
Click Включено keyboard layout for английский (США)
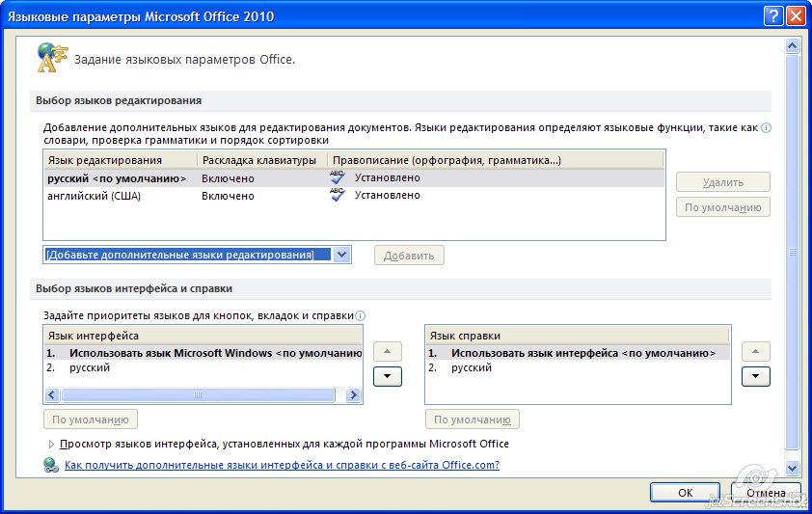(228, 196)
